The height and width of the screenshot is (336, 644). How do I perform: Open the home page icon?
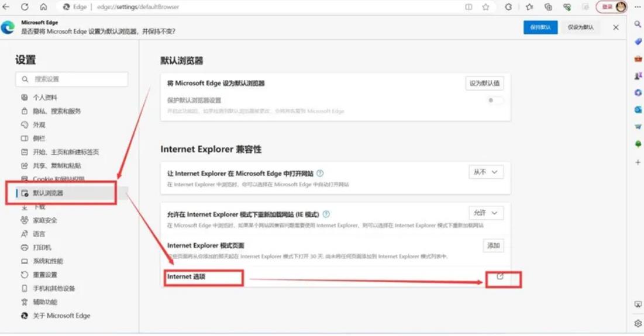click(43, 7)
